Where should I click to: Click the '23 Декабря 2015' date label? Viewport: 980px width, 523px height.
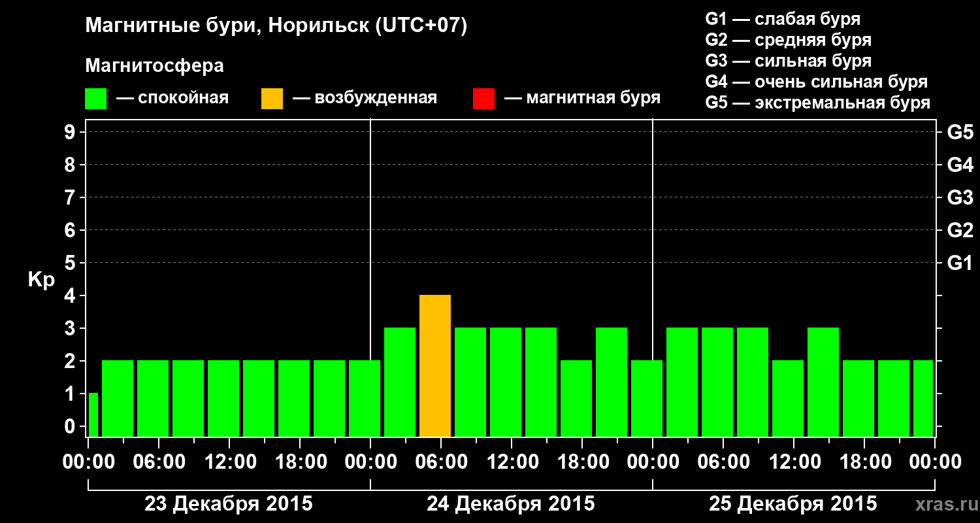[x=229, y=504]
